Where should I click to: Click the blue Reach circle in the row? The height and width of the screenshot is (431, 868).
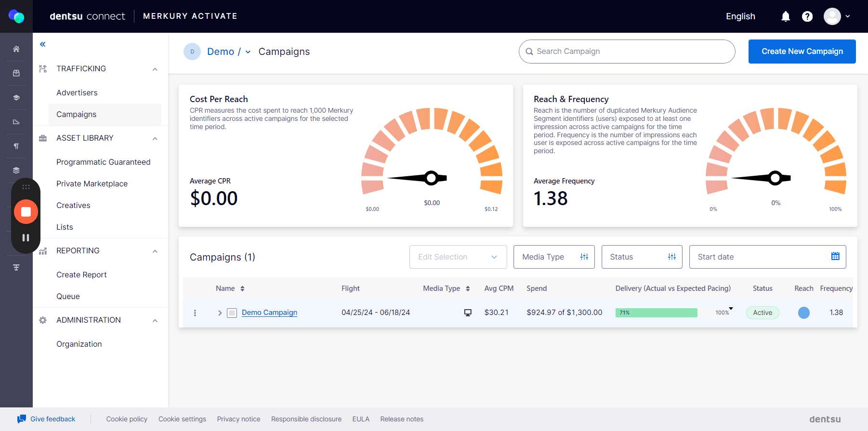point(804,313)
